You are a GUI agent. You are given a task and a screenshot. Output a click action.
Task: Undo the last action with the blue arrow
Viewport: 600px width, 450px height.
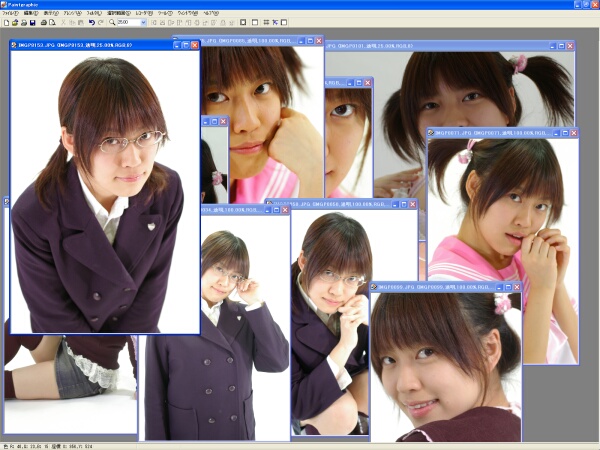tap(92, 23)
